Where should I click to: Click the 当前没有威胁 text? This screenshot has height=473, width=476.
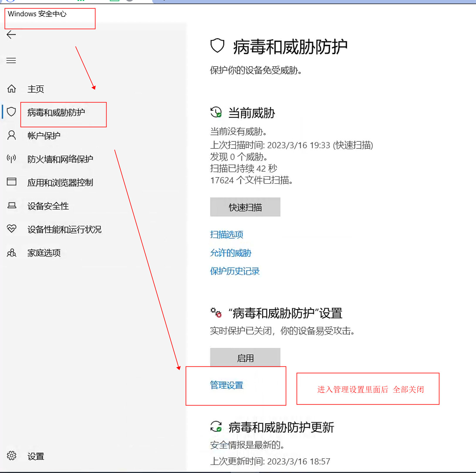point(238,131)
